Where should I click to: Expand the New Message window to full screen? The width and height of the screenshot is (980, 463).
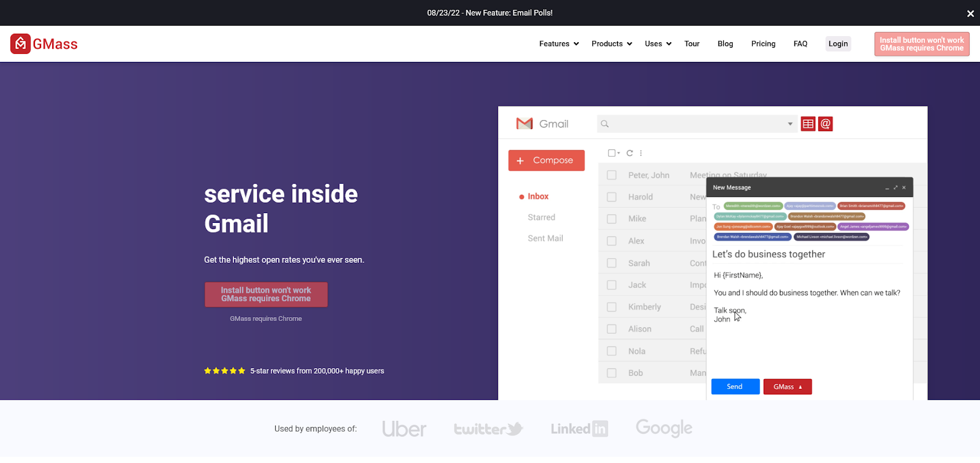click(x=895, y=187)
